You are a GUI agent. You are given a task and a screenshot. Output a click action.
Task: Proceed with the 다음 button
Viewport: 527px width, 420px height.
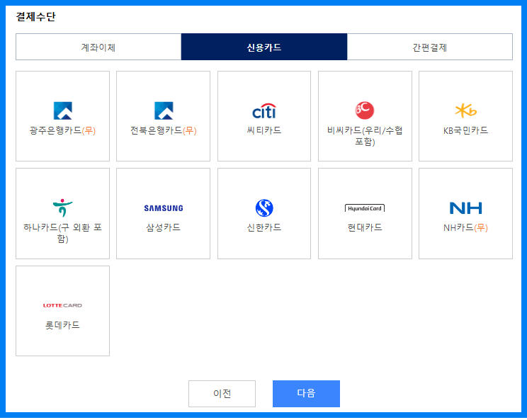(306, 394)
